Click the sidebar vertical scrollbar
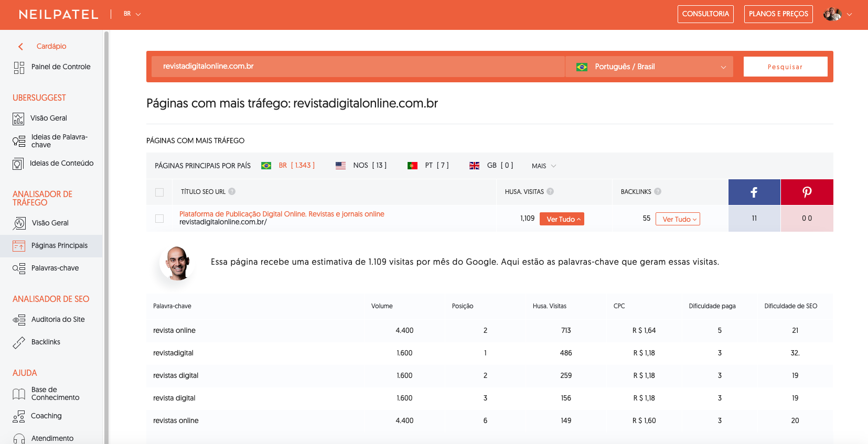The height and width of the screenshot is (444, 868). click(x=106, y=237)
